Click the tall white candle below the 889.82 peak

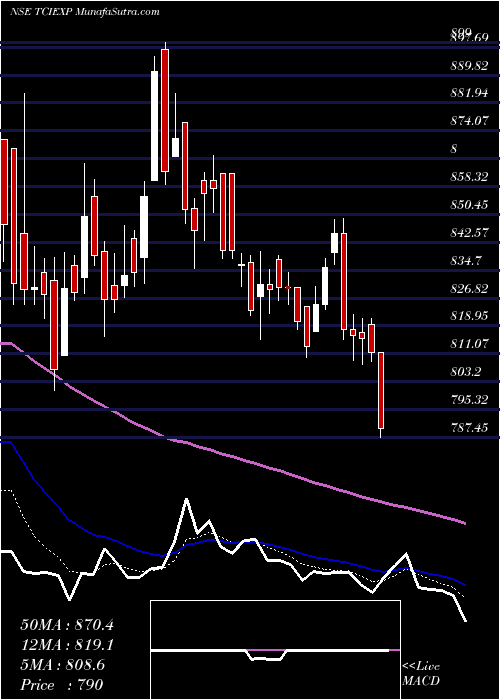154,126
